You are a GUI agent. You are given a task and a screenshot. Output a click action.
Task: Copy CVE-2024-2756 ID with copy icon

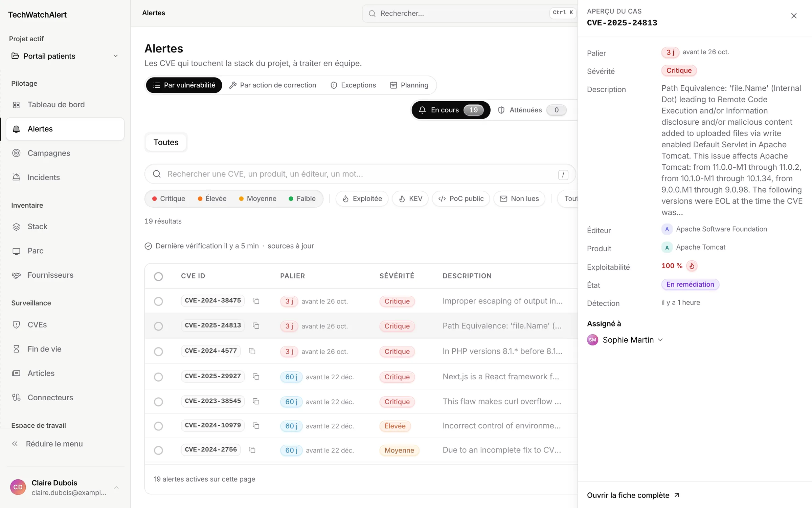coord(252,450)
